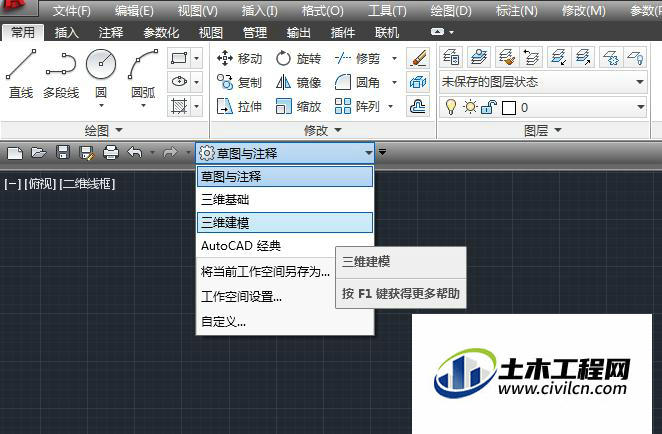Expand the ellipse tool dropdown arrow
This screenshot has height=434, width=662.
(196, 81)
